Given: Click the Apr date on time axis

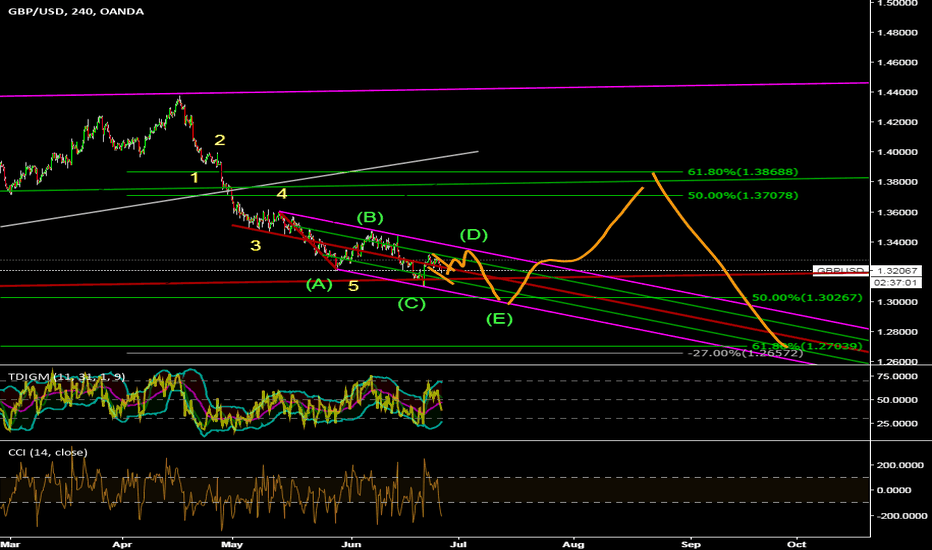Looking at the screenshot, I should click(122, 544).
